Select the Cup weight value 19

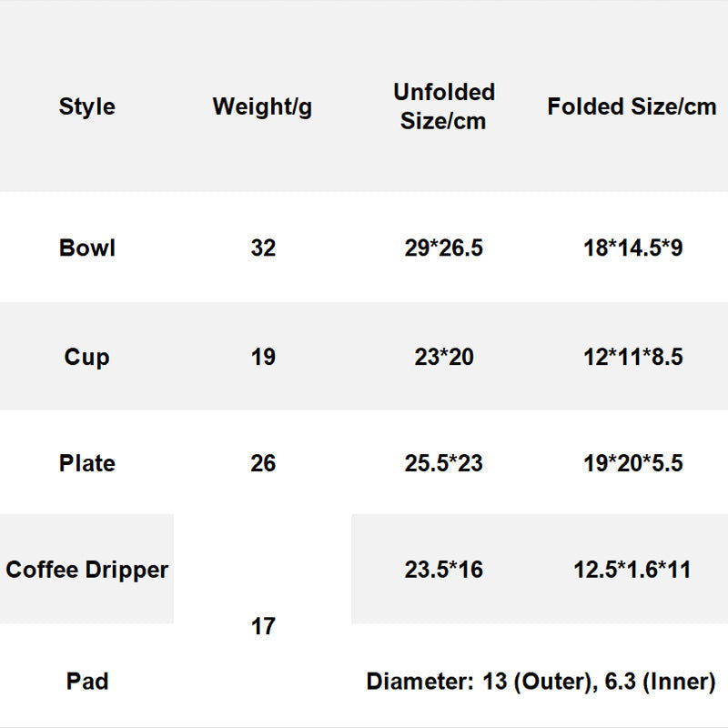(x=263, y=357)
